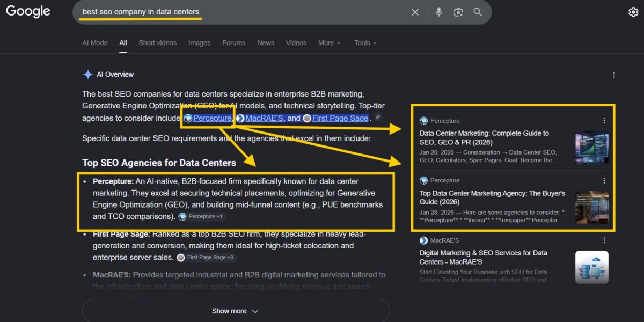Click Percepture favicon on Data Center Marketing card

[424, 121]
